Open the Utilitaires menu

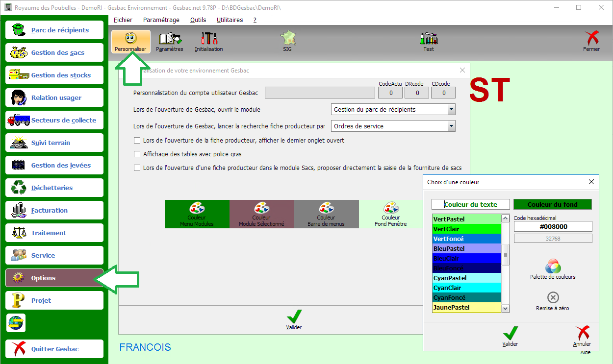pyautogui.click(x=230, y=20)
